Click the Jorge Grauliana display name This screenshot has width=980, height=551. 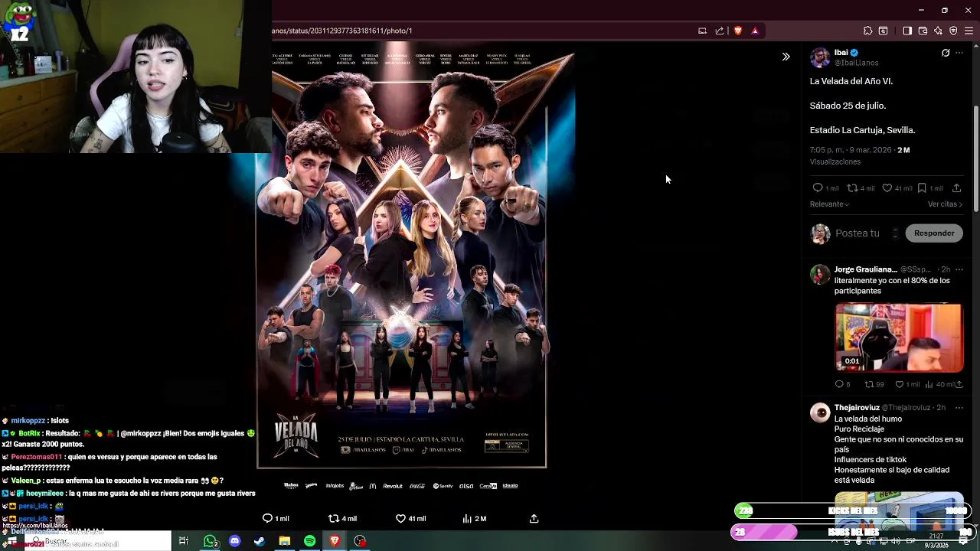[x=865, y=269]
